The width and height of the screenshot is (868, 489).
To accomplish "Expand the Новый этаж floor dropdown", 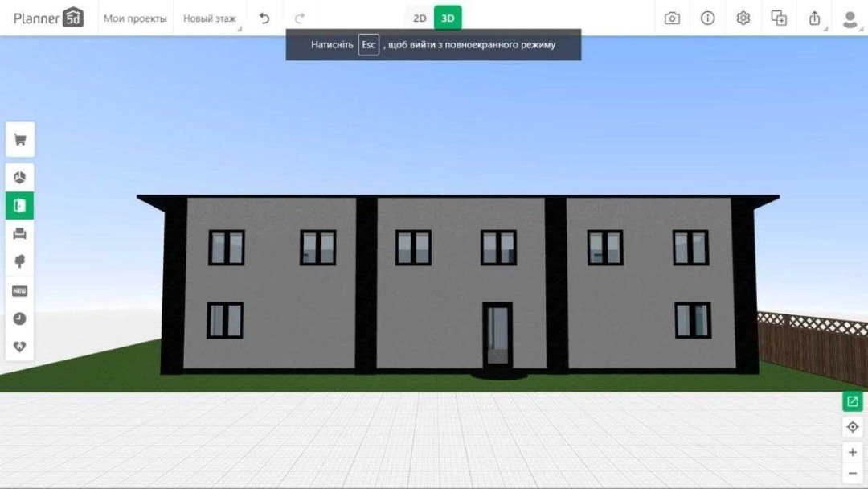I will pyautogui.click(x=210, y=18).
